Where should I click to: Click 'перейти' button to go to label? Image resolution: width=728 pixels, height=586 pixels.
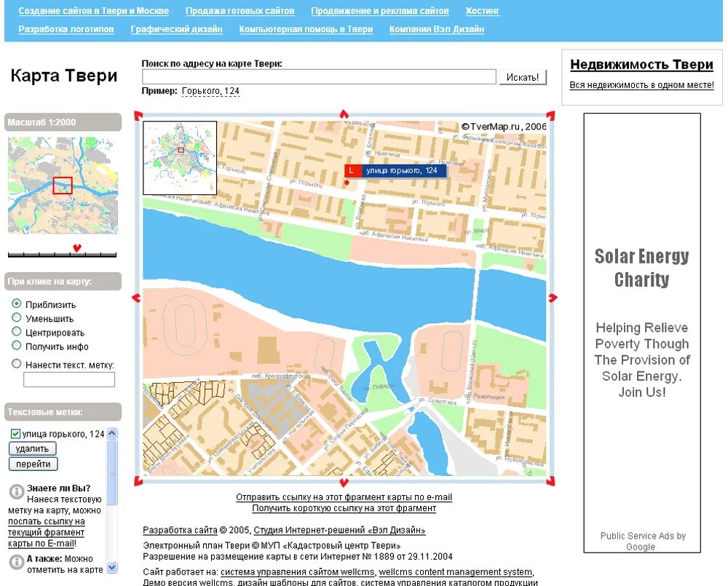click(33, 464)
